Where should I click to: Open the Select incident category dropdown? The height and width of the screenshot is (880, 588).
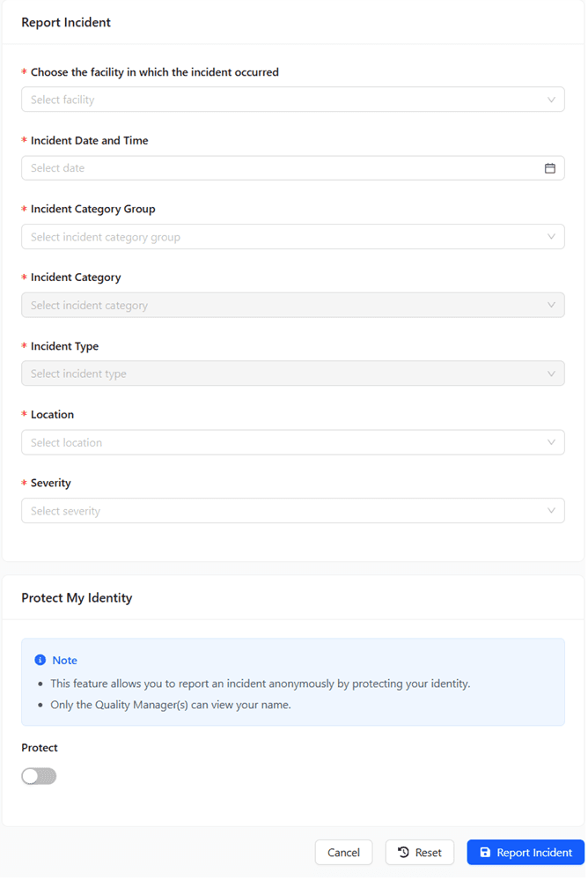(x=293, y=305)
